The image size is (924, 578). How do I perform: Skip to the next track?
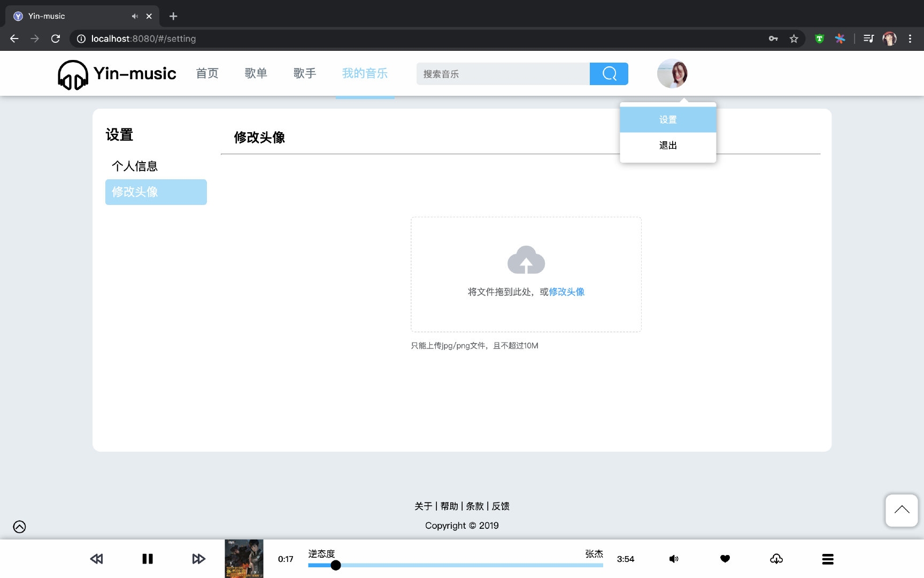tap(198, 559)
